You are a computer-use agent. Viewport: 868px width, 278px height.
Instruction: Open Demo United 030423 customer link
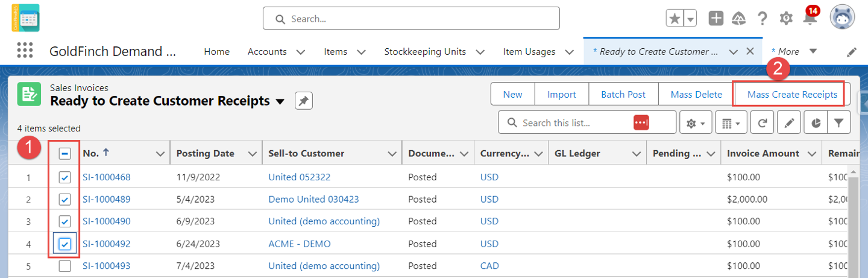click(x=314, y=199)
